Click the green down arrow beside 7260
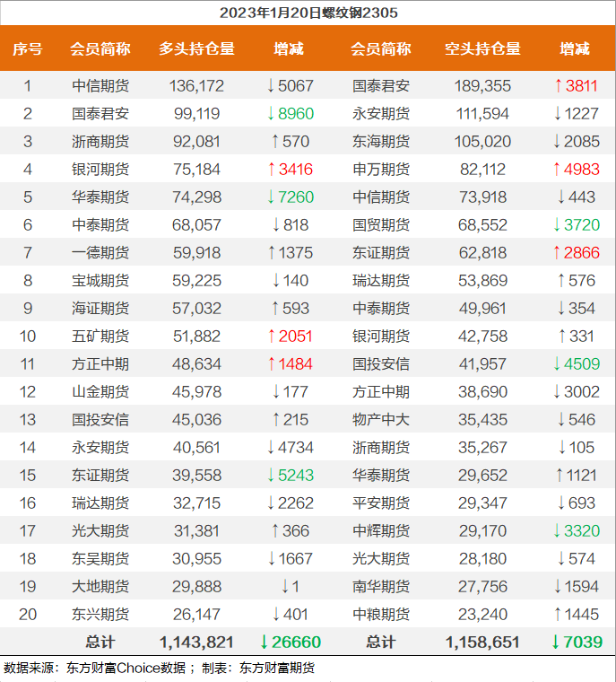Image resolution: width=616 pixels, height=682 pixels. click(272, 197)
